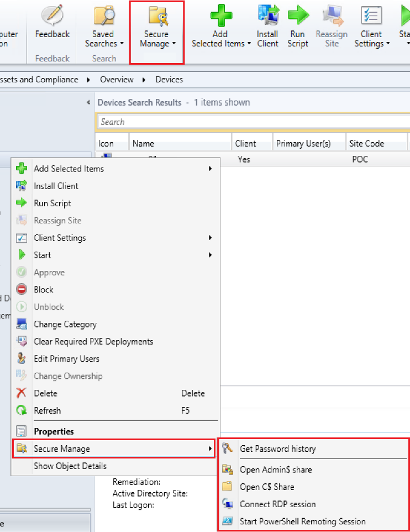This screenshot has height=532, width=410.
Task: Choose Connect RDP session
Action: tap(277, 504)
